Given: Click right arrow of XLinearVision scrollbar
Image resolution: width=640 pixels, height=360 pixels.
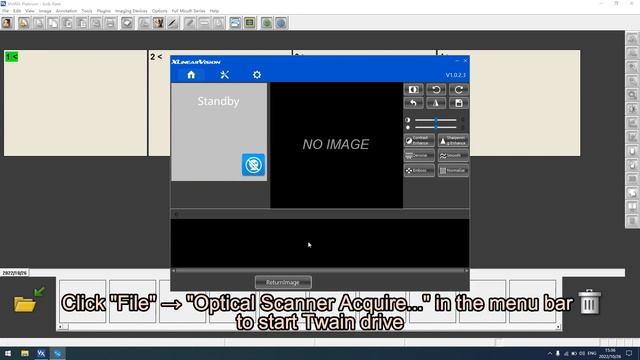Looking at the screenshot, I should (x=467, y=271).
